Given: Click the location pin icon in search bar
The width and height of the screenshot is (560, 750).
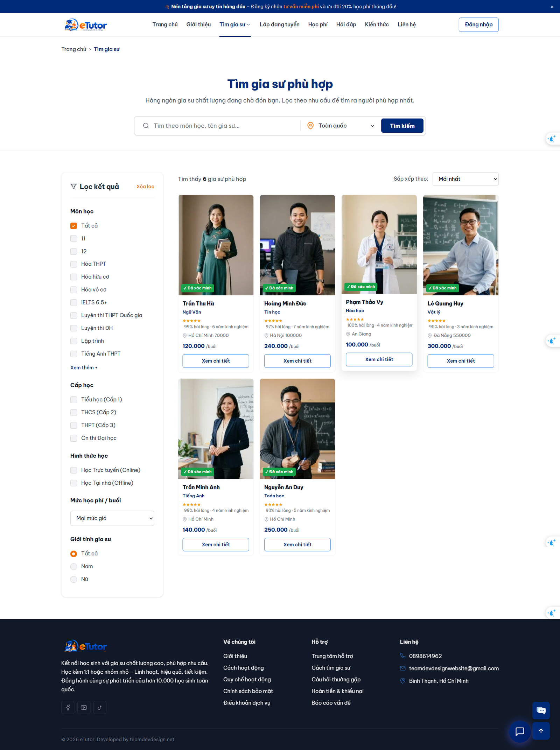Looking at the screenshot, I should [x=310, y=126].
